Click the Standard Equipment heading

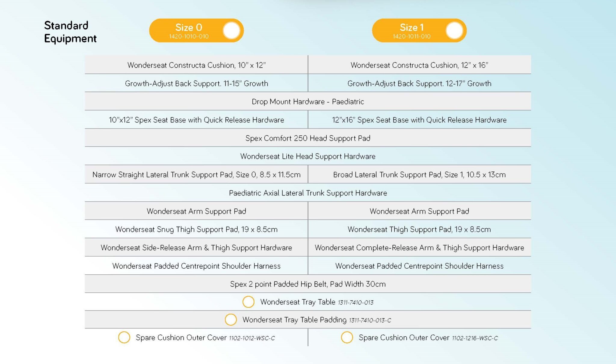70,32
